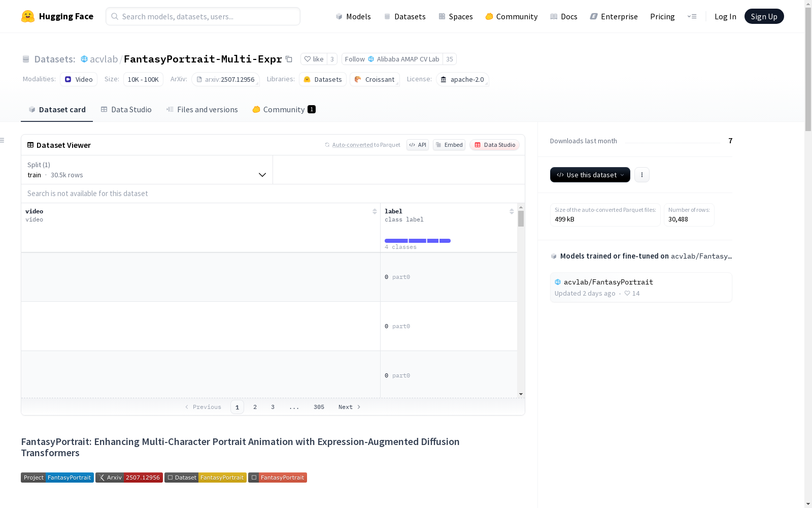
Task: Open the arxiv:2507.12956 tag
Action: point(225,79)
